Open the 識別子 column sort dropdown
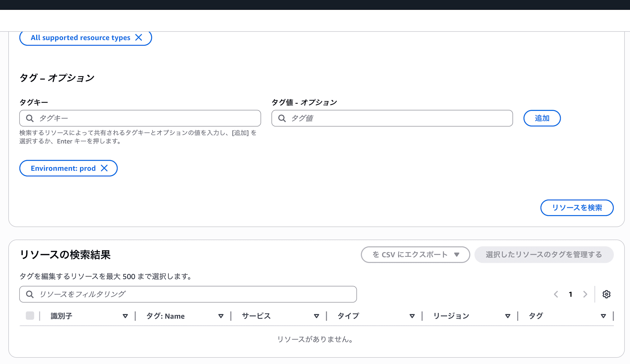 125,316
